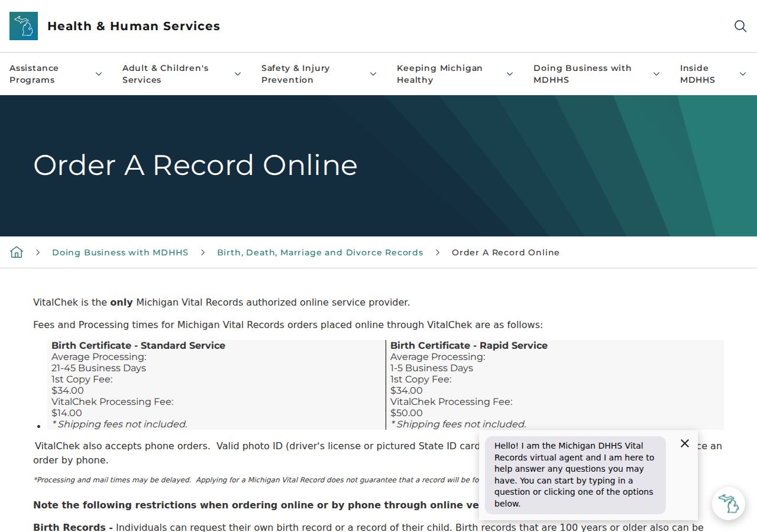Expand the Adult & Children's Services chevron
Image resolution: width=757 pixels, height=532 pixels.
pos(238,74)
